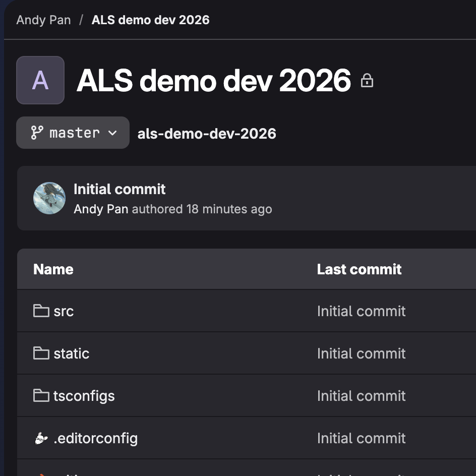476x476 pixels.
Task: Open Initial commit link in .editorconfig row
Action: tap(361, 438)
